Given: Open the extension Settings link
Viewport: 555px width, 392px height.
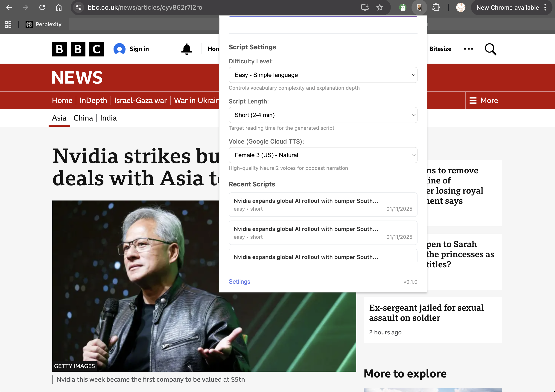Looking at the screenshot, I should [x=239, y=282].
